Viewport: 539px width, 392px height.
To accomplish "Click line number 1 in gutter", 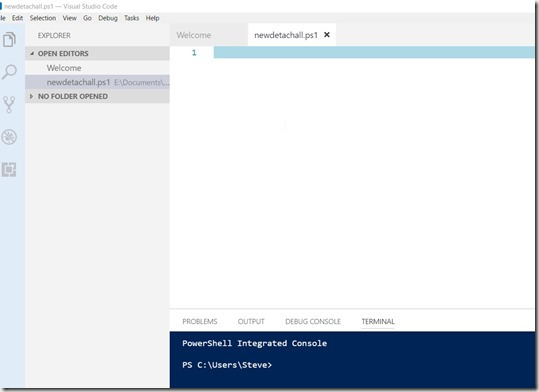I will (x=194, y=53).
